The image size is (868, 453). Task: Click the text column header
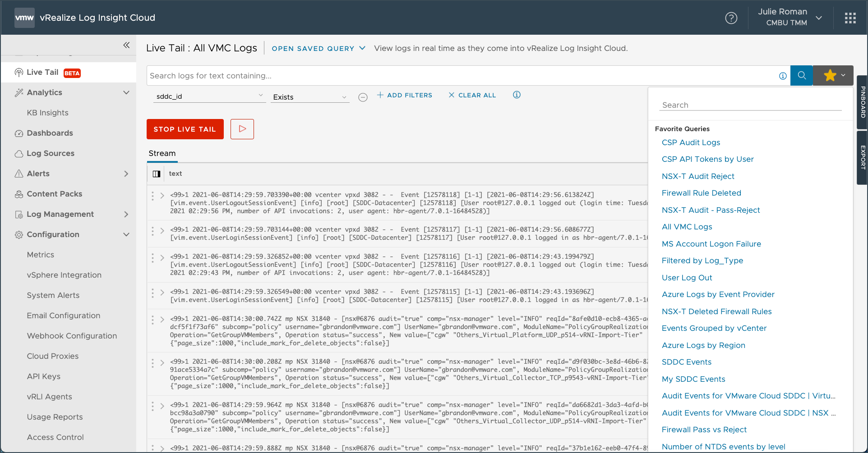pos(175,174)
